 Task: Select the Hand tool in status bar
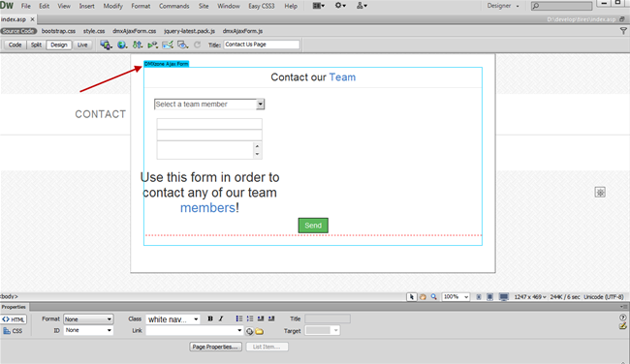[423, 297]
